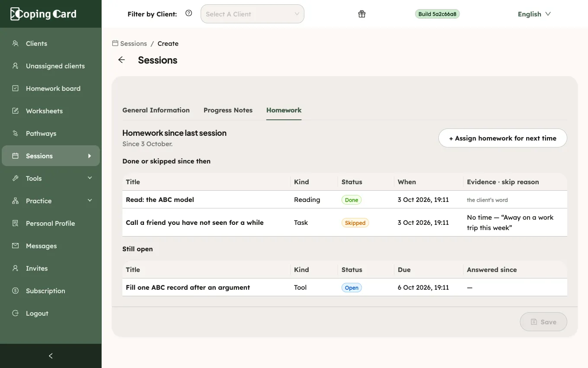The image size is (588, 368).
Task: Click 'Fill one ABC record after an argument'
Action: tap(188, 288)
